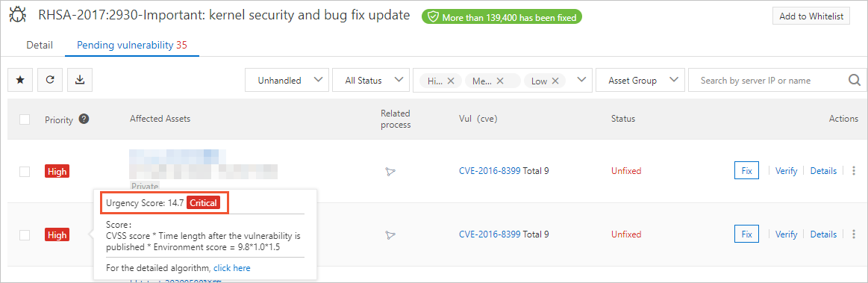Image resolution: width=868 pixels, height=283 pixels.
Task: Expand the Unhandled dropdown
Action: coord(287,81)
